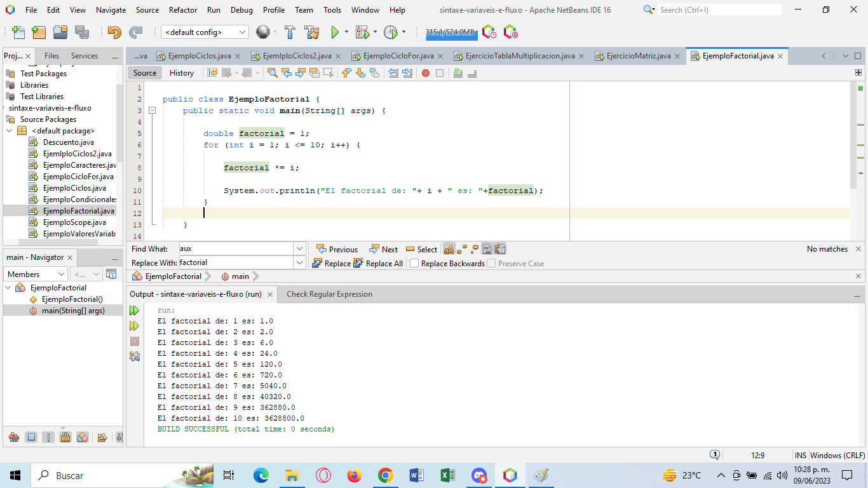Click the Find Selection magnifier in editor toolbar
This screenshot has width=868, height=488.
click(x=273, y=73)
